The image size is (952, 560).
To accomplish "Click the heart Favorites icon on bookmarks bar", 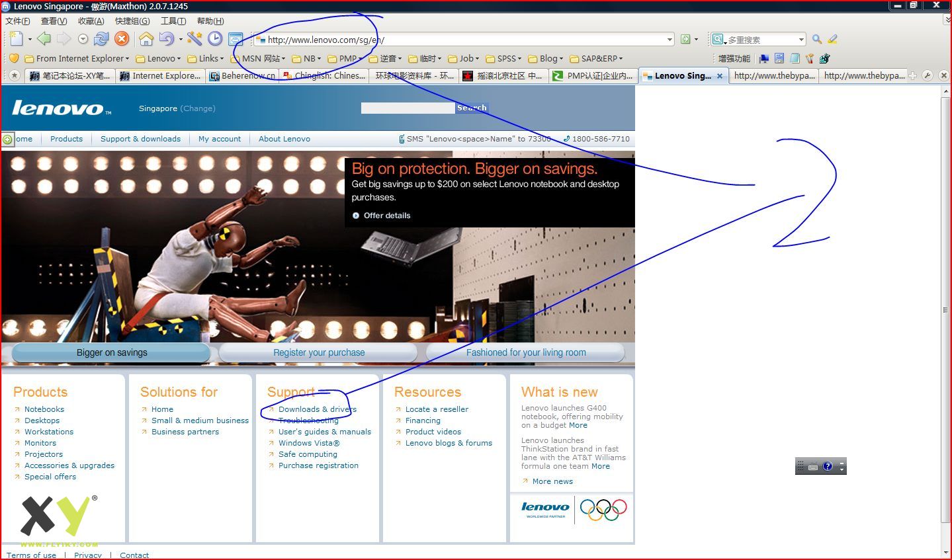I will [13, 58].
